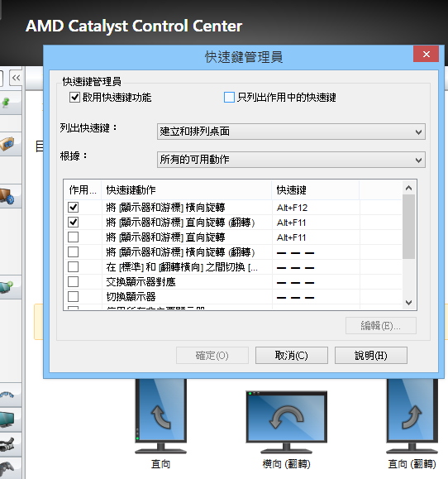This screenshot has height=479, width=448.
Task: Check the 直向旋轉 row checkbox
Action: pos(74,237)
